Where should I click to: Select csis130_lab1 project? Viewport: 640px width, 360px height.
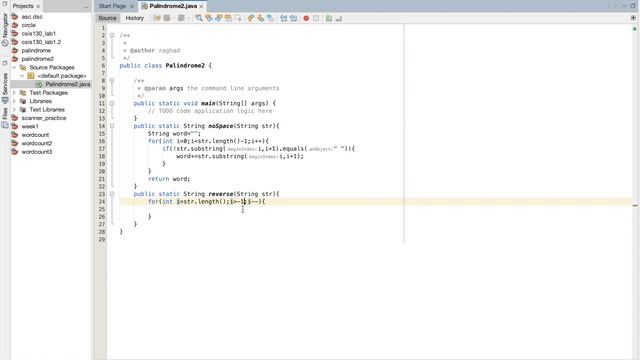pos(39,33)
